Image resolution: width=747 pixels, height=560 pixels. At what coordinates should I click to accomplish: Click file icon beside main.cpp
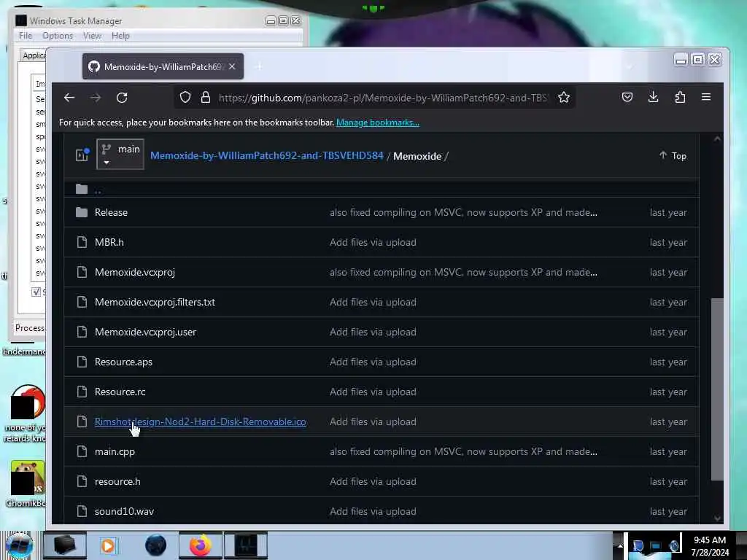point(82,451)
